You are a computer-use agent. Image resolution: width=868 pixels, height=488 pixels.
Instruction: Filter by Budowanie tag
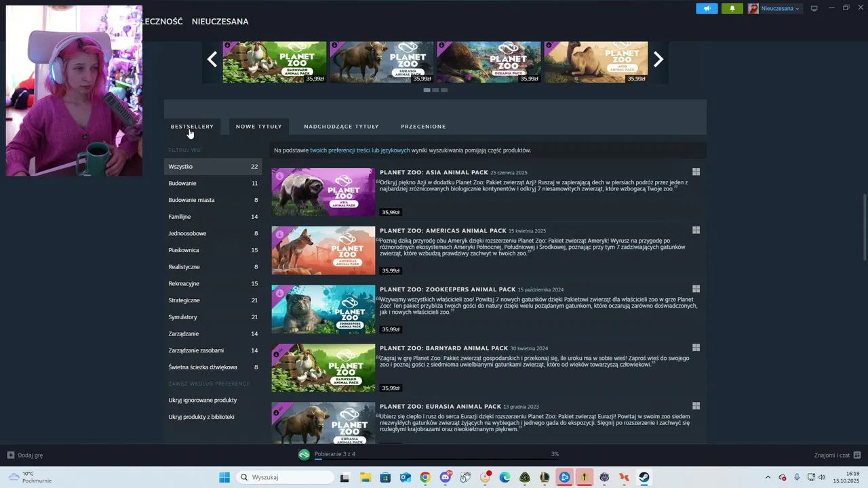tap(213, 183)
